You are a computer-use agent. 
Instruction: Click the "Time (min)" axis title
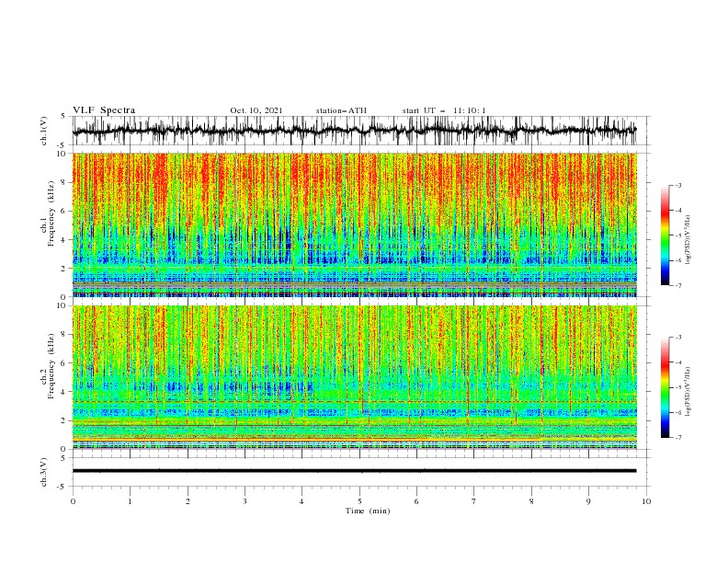(x=368, y=511)
